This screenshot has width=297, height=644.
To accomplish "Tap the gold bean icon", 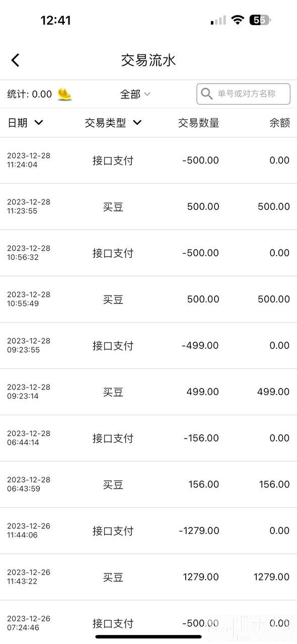I will click(x=64, y=94).
